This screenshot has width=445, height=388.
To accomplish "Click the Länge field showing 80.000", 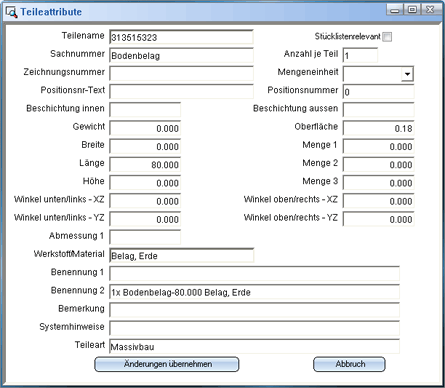I will [x=145, y=164].
